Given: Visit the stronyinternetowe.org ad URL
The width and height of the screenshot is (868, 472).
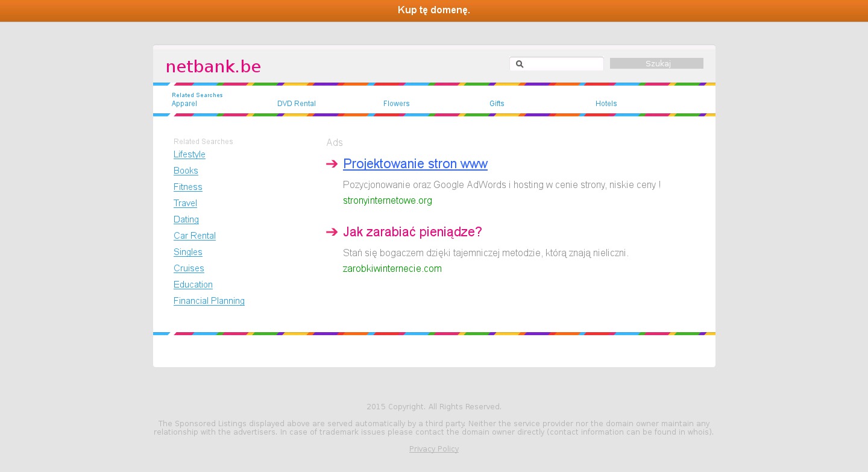Looking at the screenshot, I should pyautogui.click(x=387, y=201).
